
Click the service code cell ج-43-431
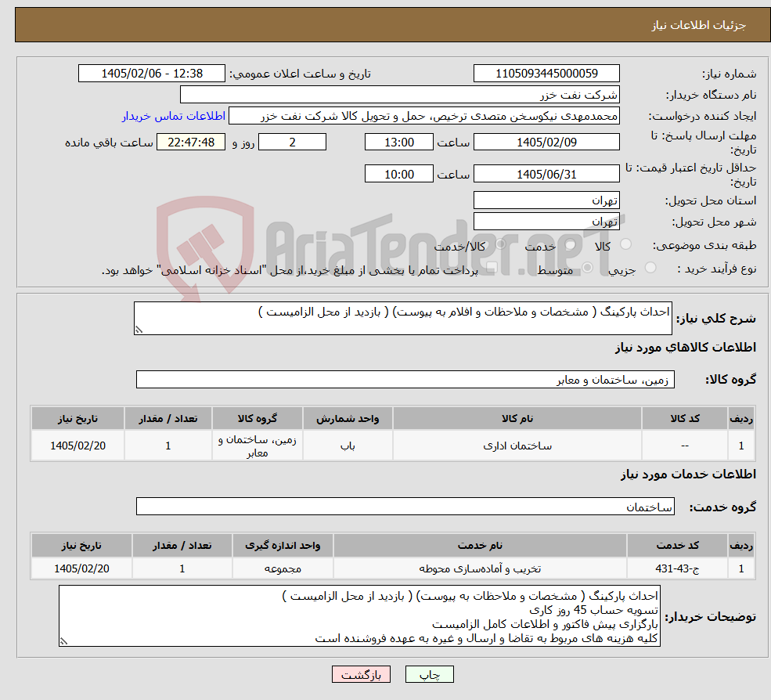[x=678, y=568]
